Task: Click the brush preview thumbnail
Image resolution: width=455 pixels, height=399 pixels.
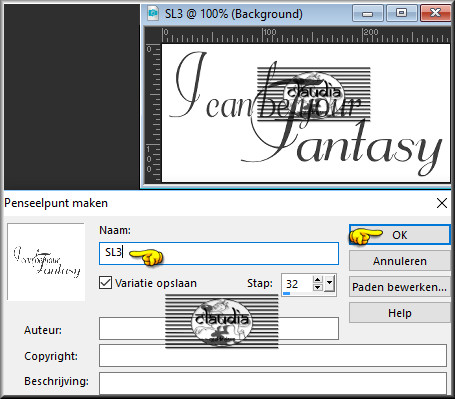Action: pyautogui.click(x=46, y=262)
